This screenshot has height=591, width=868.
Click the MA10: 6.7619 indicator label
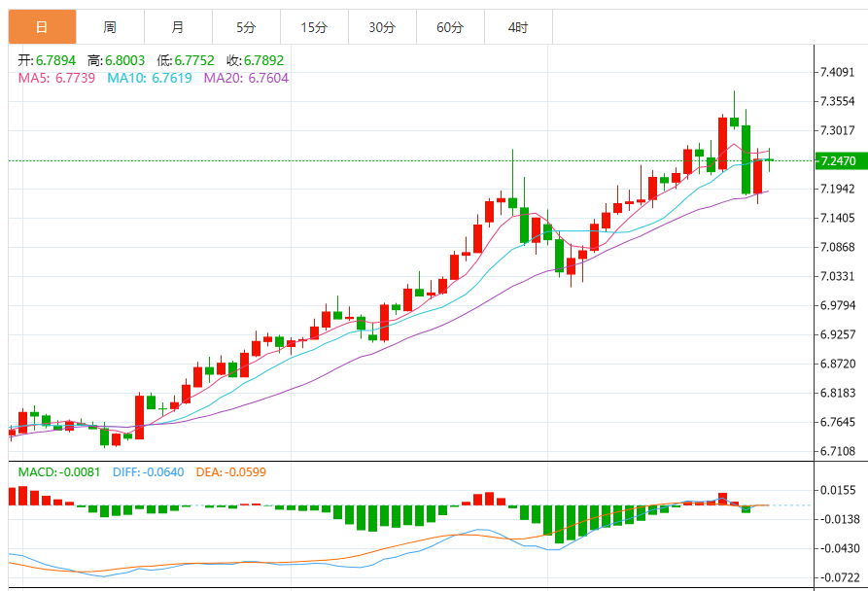click(x=150, y=78)
